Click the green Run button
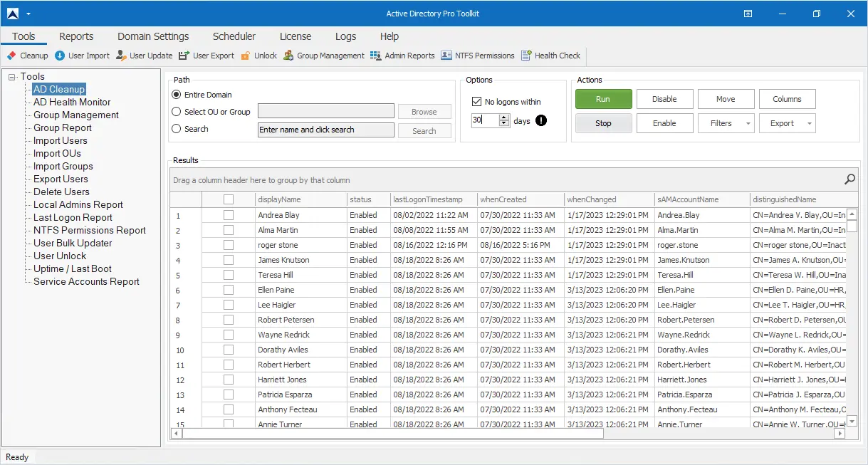This screenshot has width=868, height=465. coord(603,99)
